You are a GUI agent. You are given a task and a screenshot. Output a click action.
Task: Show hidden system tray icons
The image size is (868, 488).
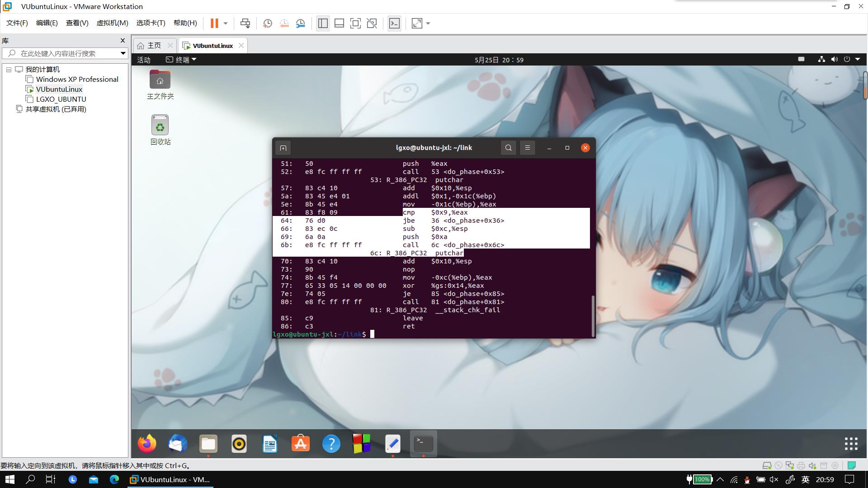pyautogui.click(x=720, y=479)
